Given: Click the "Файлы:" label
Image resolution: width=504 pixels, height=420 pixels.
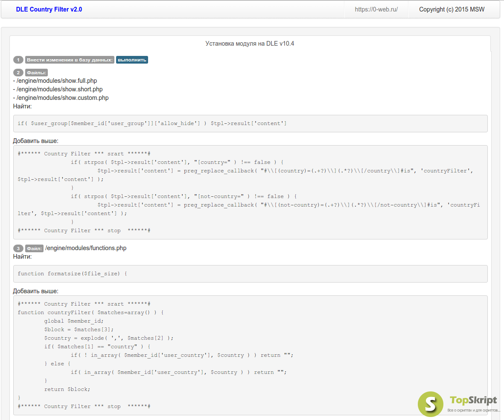Looking at the screenshot, I should coord(36,73).
